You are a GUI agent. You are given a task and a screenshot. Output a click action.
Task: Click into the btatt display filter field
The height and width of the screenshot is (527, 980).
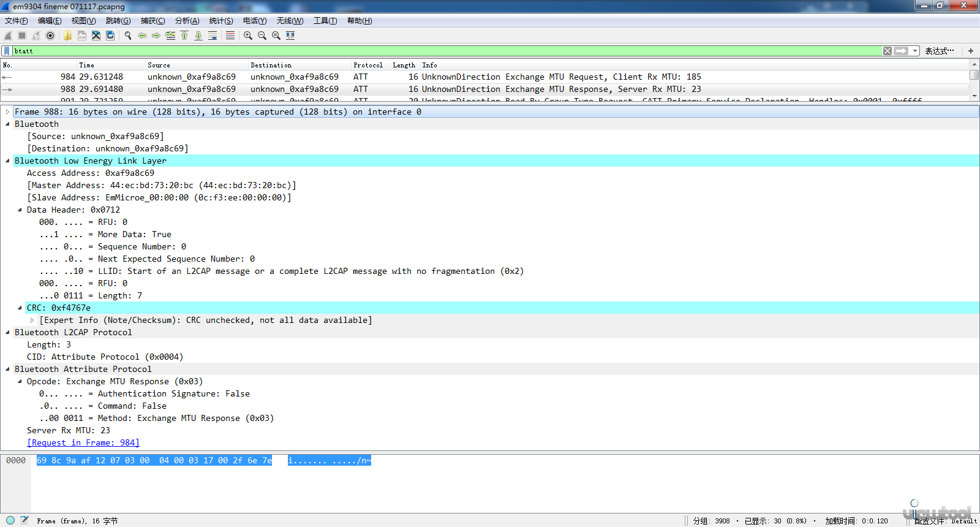(x=429, y=51)
